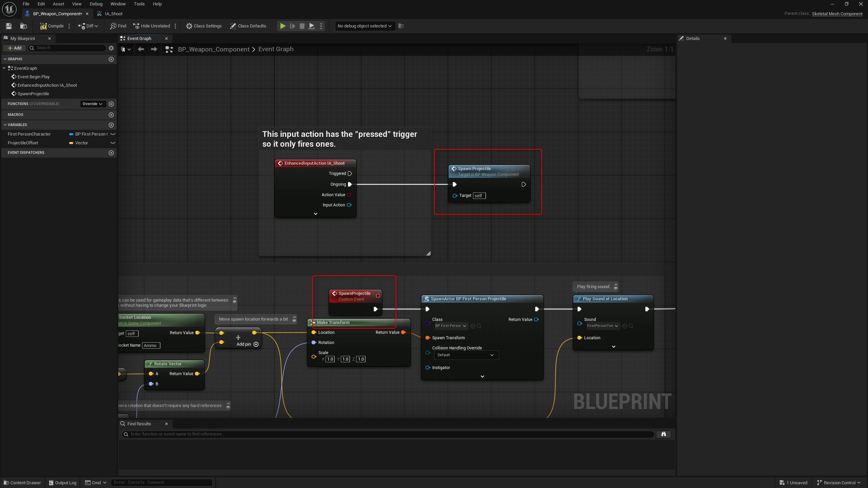
Task: Click the Triggered execution pin
Action: tap(350, 174)
